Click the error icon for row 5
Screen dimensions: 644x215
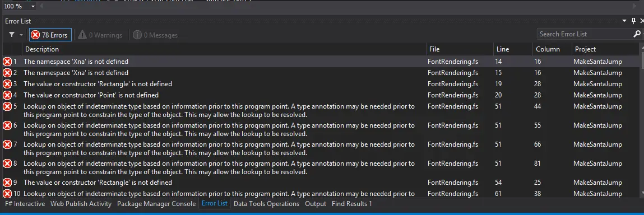tap(7, 106)
